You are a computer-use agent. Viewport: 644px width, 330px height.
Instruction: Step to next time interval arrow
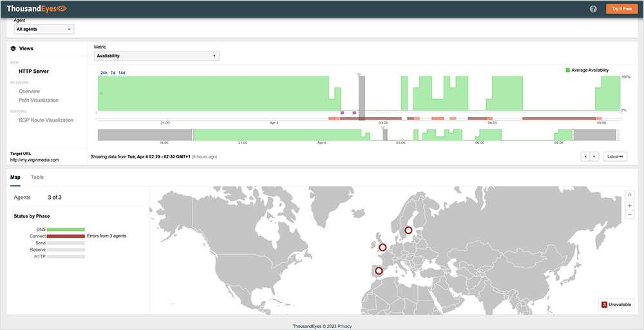click(x=594, y=156)
